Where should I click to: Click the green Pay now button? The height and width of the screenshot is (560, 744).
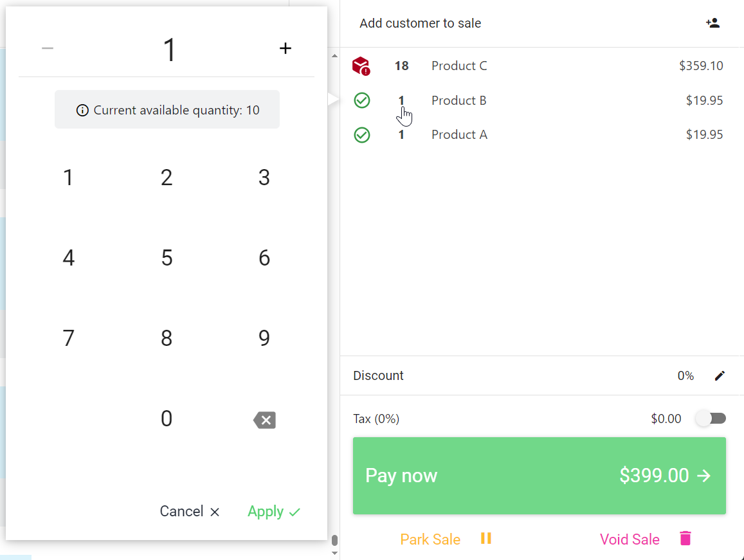pos(539,476)
